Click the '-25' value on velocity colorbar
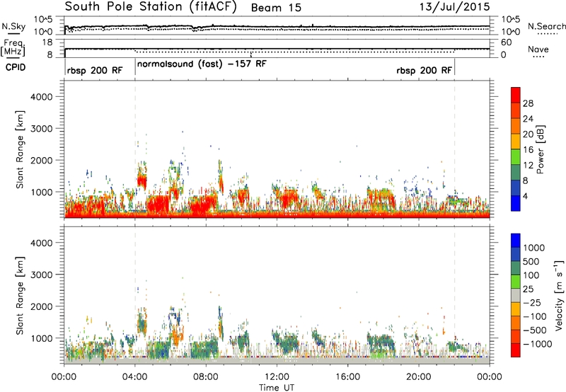Viewport: 566px width, 392px height. click(x=533, y=303)
